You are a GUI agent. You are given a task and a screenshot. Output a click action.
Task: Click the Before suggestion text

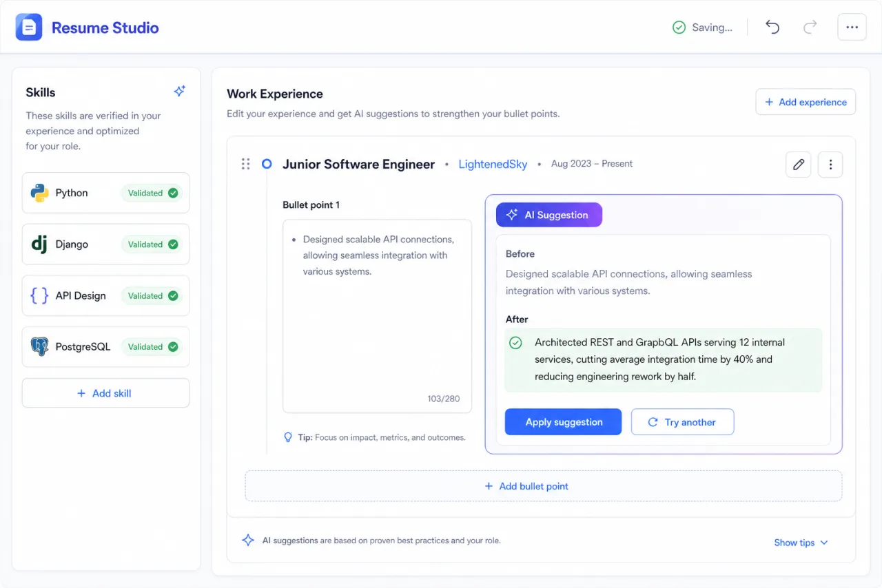tap(629, 282)
